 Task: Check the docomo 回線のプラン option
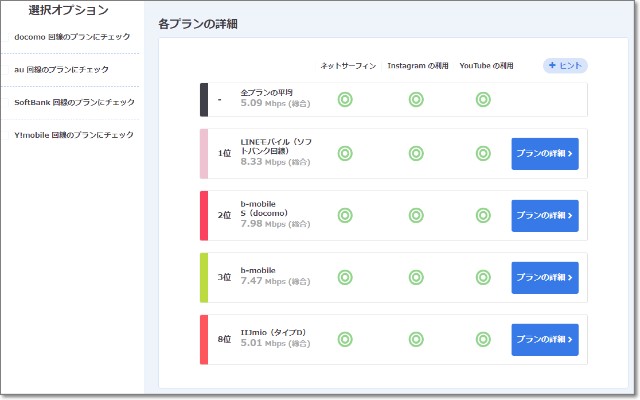click(x=68, y=37)
